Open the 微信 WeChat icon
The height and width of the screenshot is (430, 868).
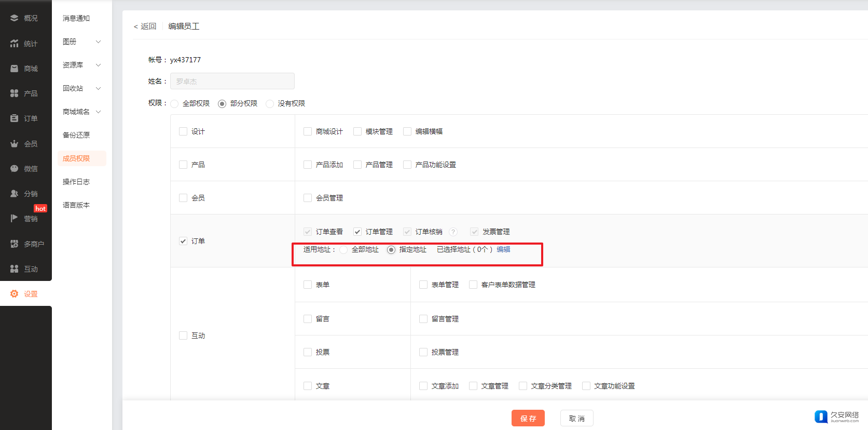click(14, 169)
